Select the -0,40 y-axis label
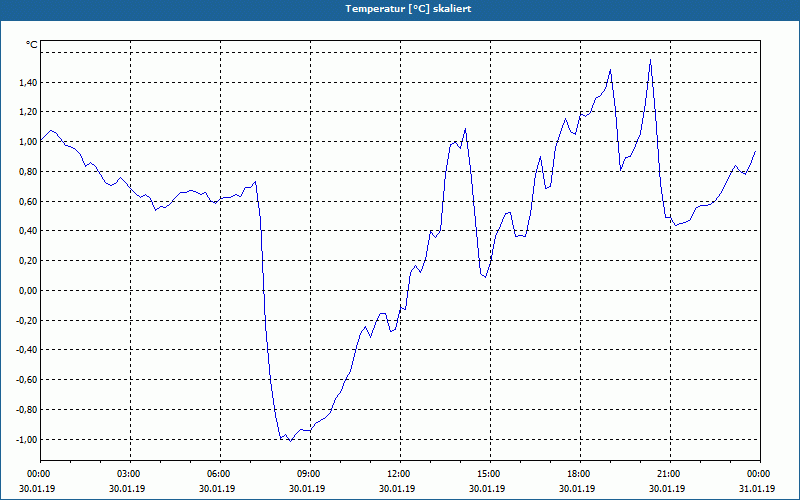The image size is (800, 500). [27, 350]
